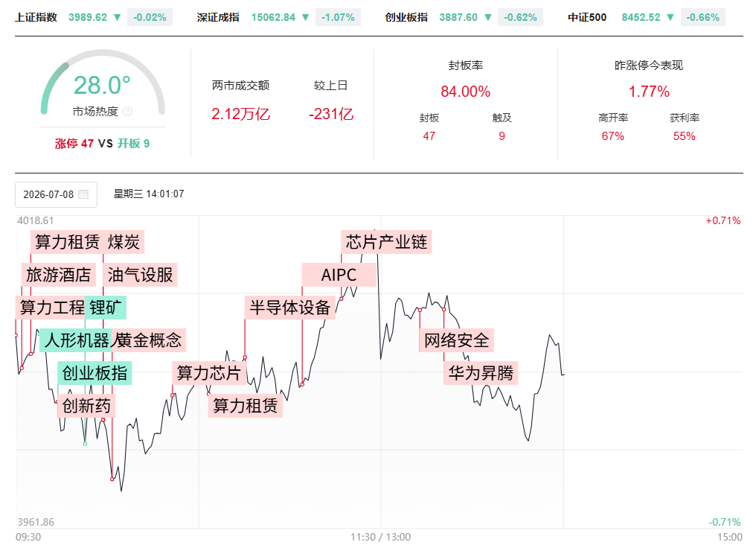The image size is (756, 554).
Task: Select the 半导体设备 marker label
Action: click(x=289, y=308)
